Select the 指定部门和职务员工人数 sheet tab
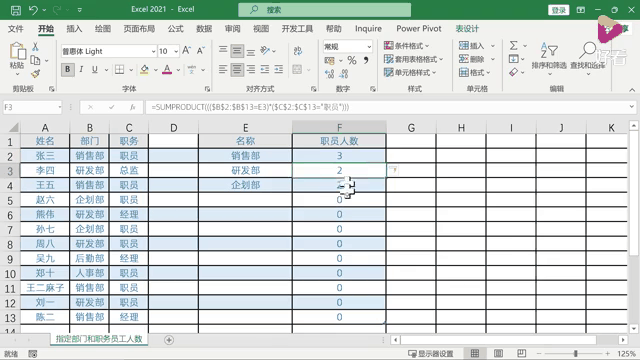The height and width of the screenshot is (360, 640). click(99, 339)
